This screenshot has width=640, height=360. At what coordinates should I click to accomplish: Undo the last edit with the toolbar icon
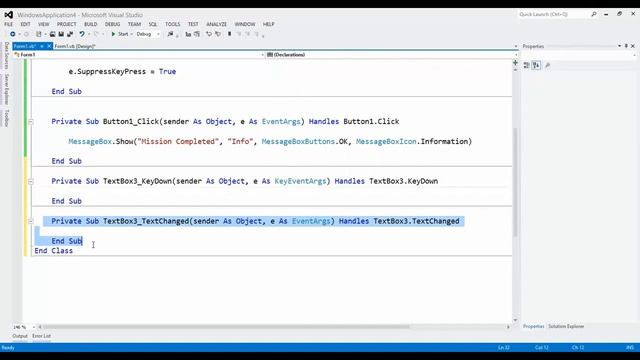(82, 34)
